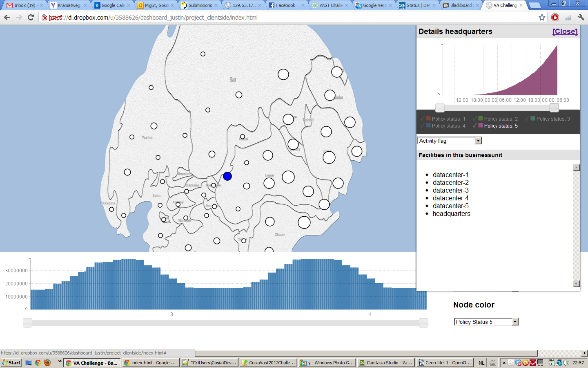Click the NL language indicator
The width and height of the screenshot is (588, 368).
(x=481, y=363)
